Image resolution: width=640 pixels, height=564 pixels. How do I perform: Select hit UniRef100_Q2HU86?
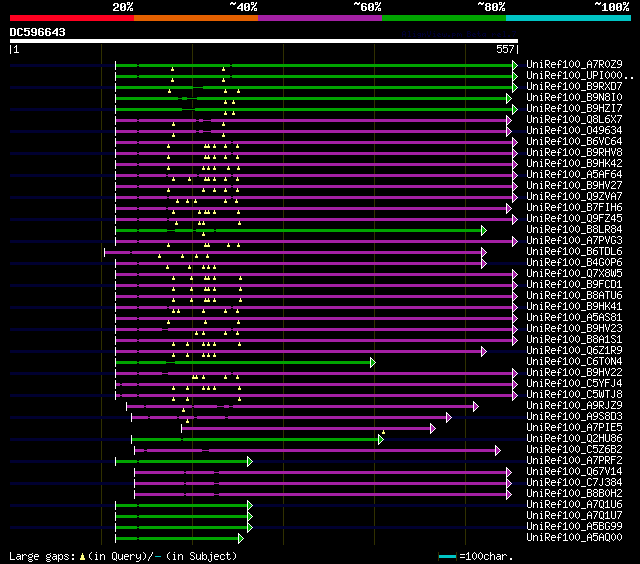point(574,439)
